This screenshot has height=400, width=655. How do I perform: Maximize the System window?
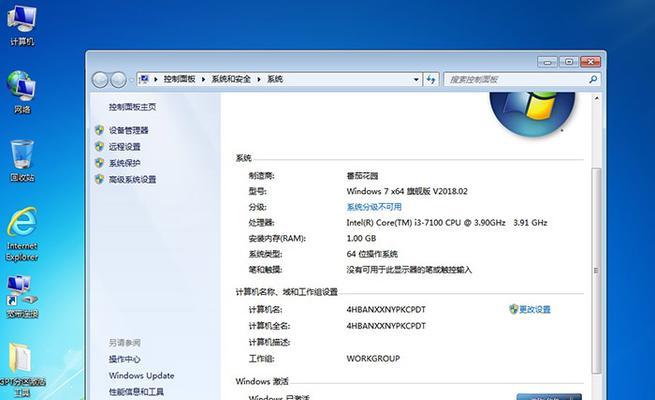click(x=569, y=62)
